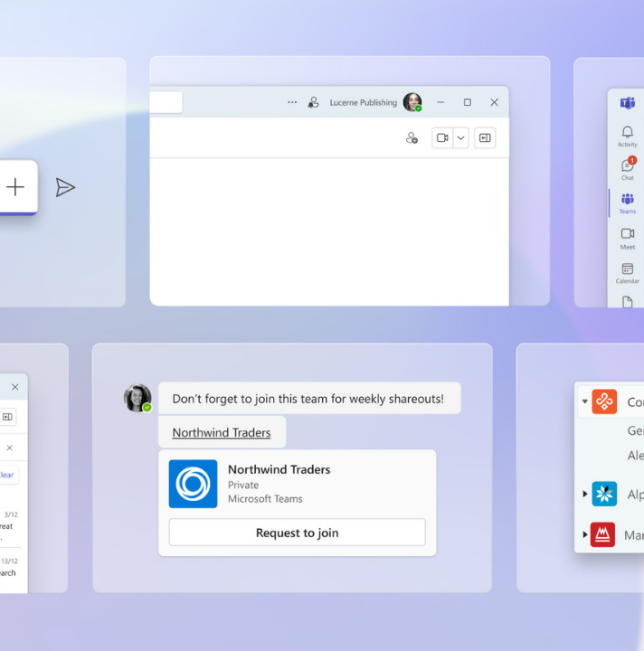This screenshot has height=651, width=644.
Task: Click the Request to join button
Action: 298,533
